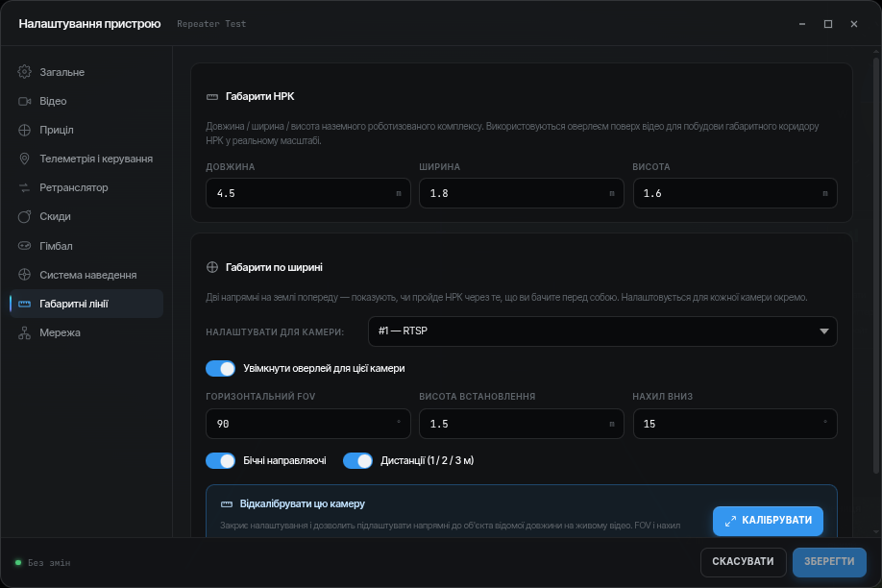Click the Відкалібрувати цю камеру heading
Viewport: 882px width, 588px height.
coord(303,504)
